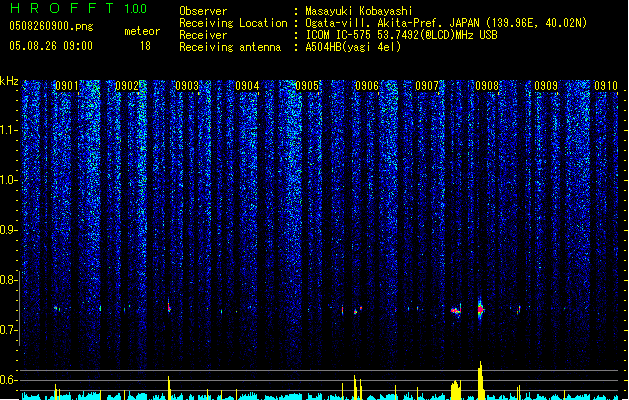629x400 pixels.
Task: Click the 0907 time marker
Action: [x=427, y=86]
